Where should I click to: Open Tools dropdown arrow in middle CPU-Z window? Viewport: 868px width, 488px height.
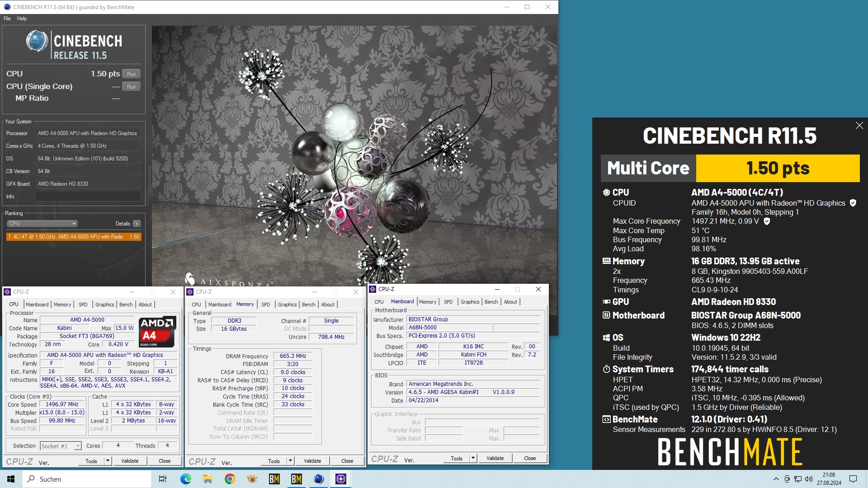pos(290,461)
